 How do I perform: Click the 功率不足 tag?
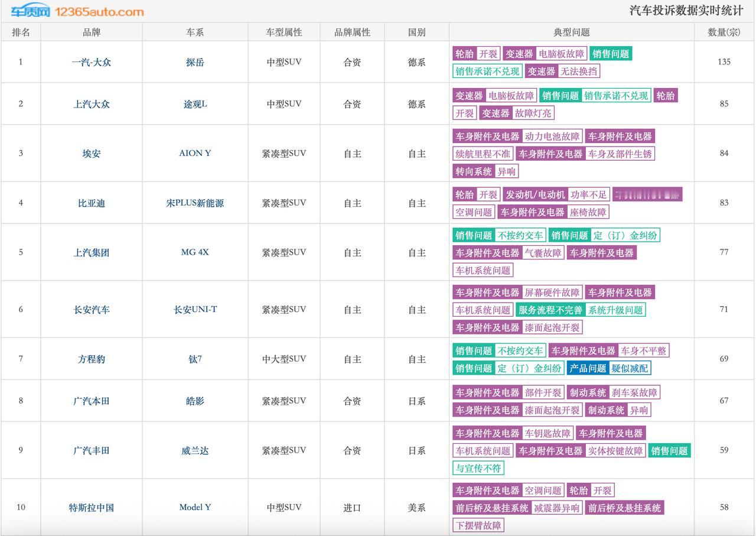[589, 194]
